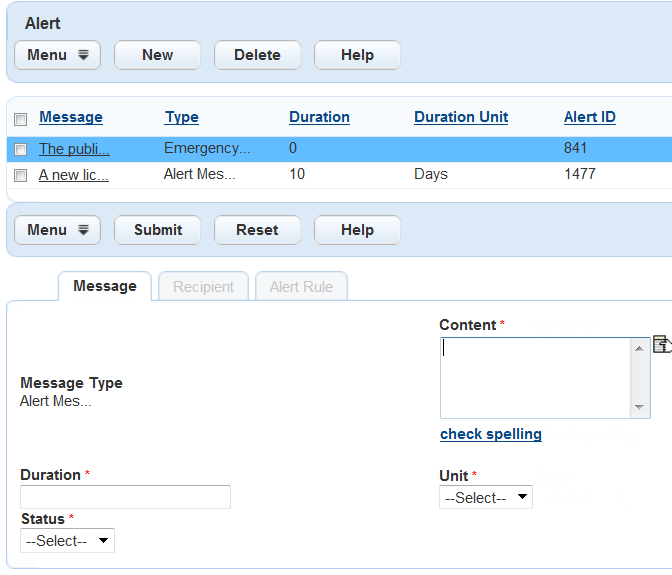This screenshot has height=575, width=672.
Task: Submit the alert form
Action: (x=158, y=230)
